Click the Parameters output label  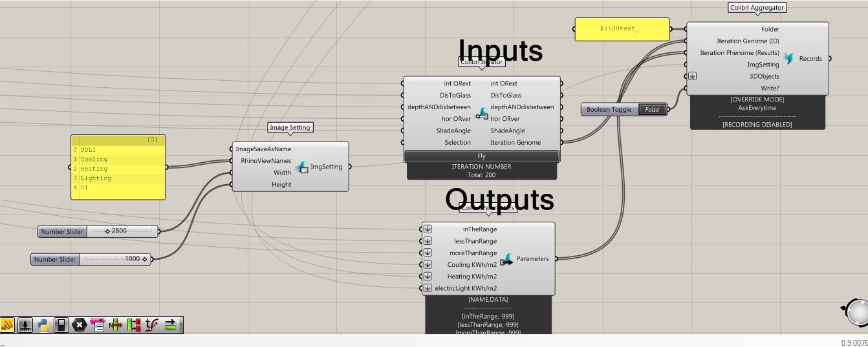point(532,259)
